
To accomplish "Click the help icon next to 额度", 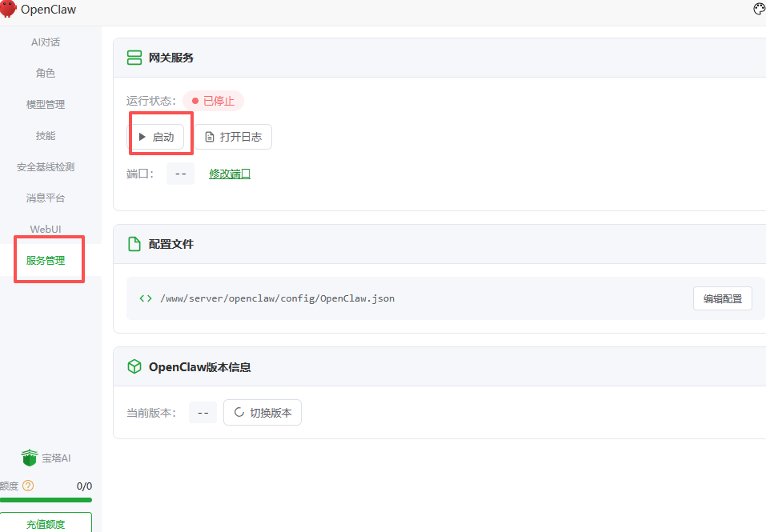I will tap(28, 486).
